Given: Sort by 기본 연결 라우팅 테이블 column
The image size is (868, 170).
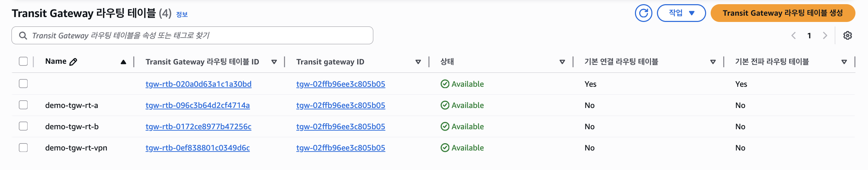Looking at the screenshot, I should (713, 62).
